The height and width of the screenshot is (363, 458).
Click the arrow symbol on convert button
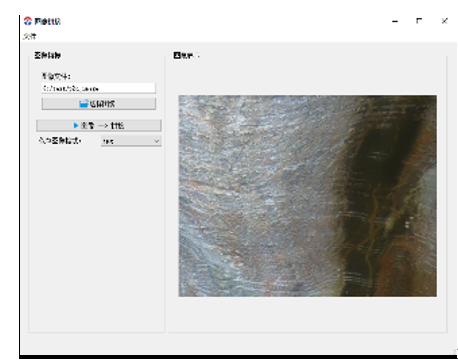103,126
